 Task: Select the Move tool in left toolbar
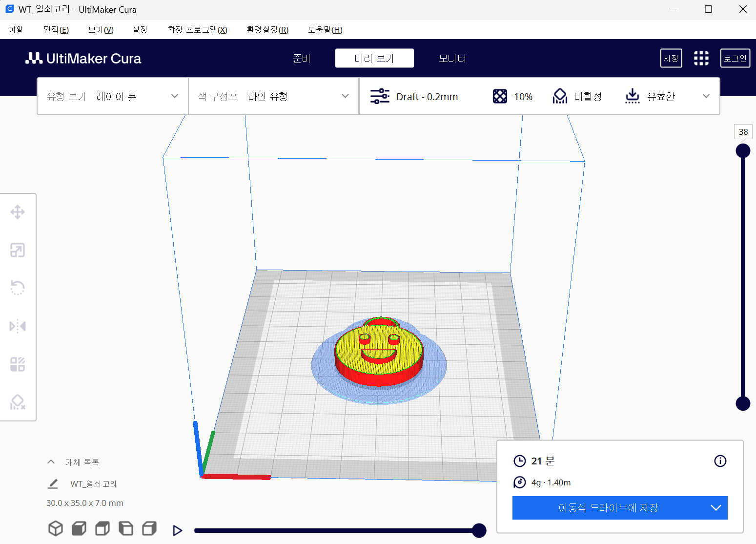[18, 212]
